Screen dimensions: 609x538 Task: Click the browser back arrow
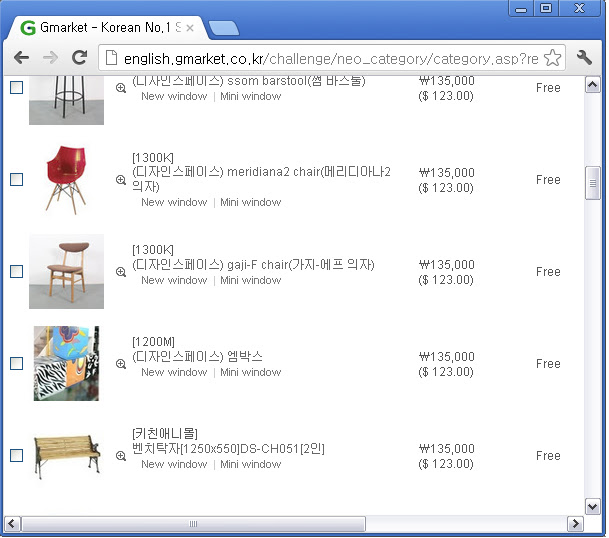21,58
